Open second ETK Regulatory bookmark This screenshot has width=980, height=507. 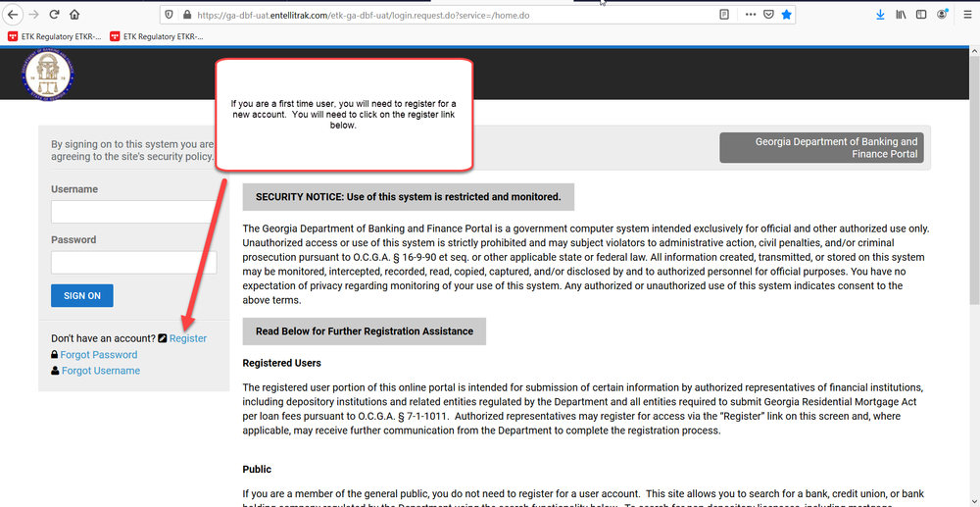click(x=157, y=36)
